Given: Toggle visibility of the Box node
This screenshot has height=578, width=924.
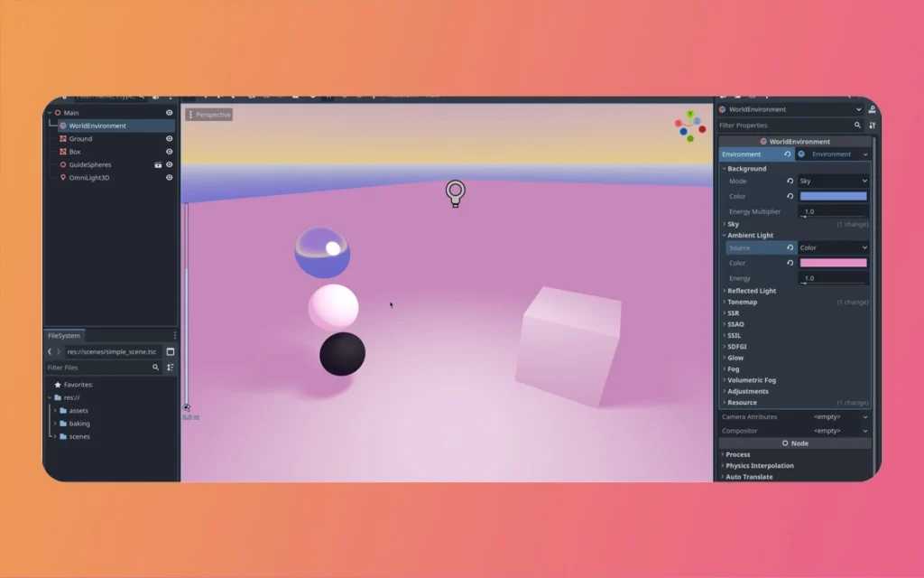Looking at the screenshot, I should [169, 152].
